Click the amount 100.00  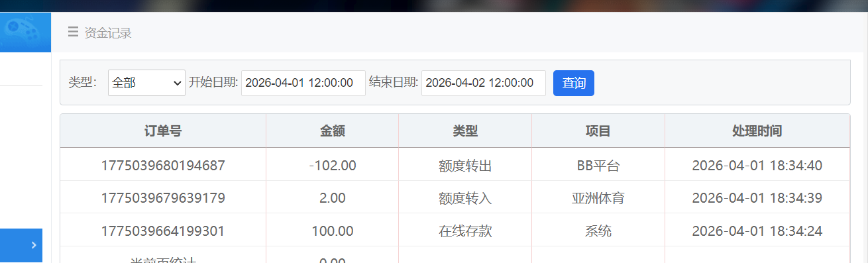point(333,231)
